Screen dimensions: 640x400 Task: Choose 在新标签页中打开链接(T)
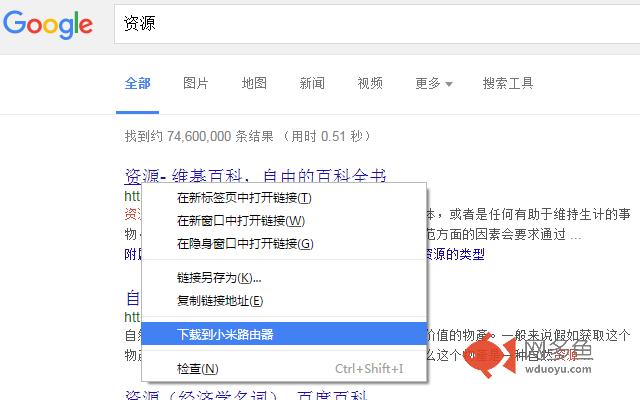click(x=284, y=198)
